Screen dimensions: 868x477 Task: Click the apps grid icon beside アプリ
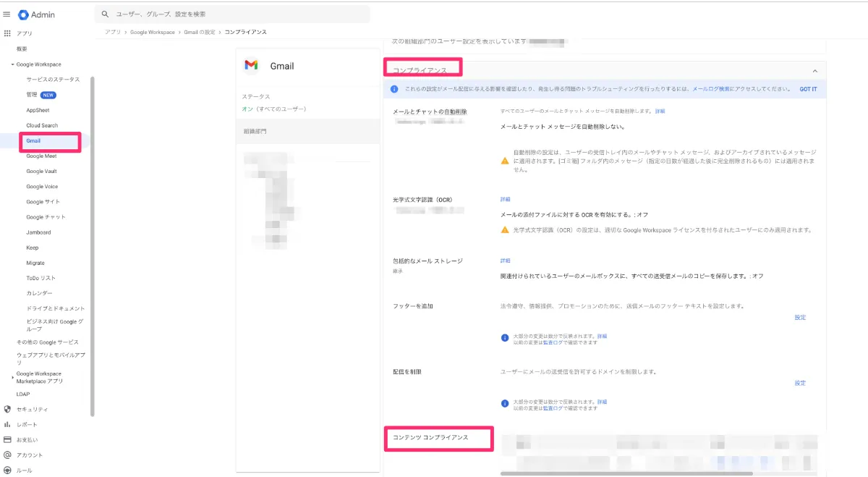pyautogui.click(x=7, y=33)
